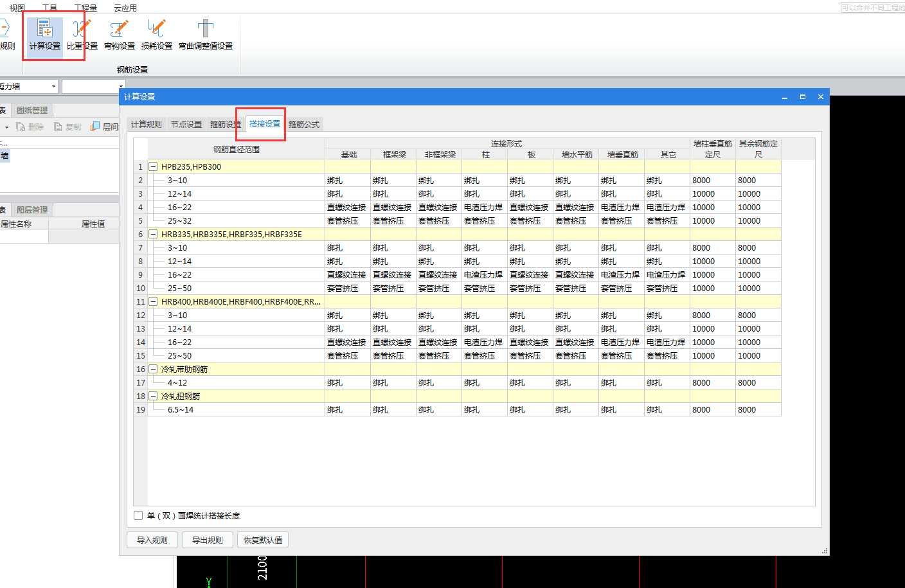The width and height of the screenshot is (905, 588).
Task: Maximize the 计算设置 dialog
Action: click(803, 97)
